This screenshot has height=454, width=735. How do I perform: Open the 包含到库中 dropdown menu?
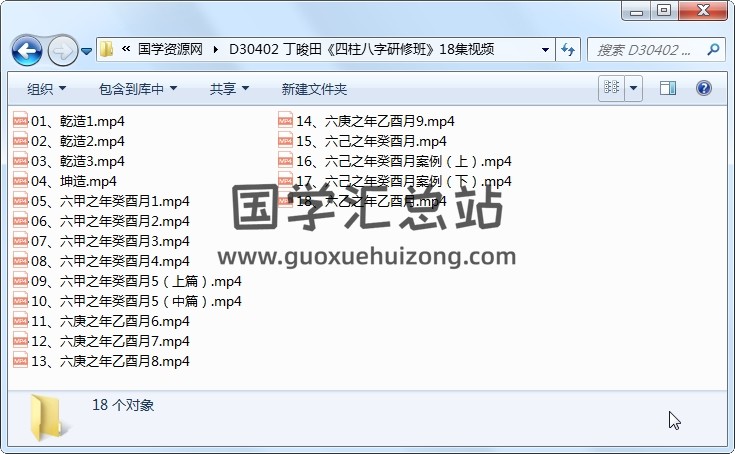[x=138, y=89]
